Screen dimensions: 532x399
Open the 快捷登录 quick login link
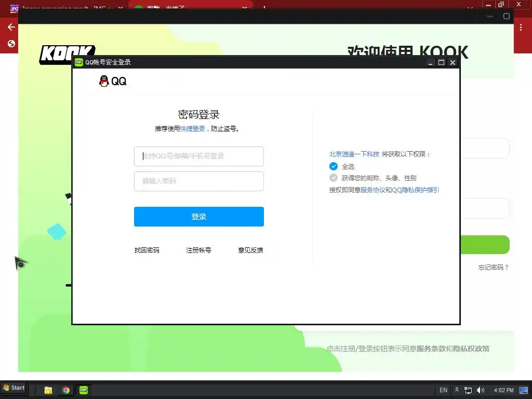click(x=192, y=129)
